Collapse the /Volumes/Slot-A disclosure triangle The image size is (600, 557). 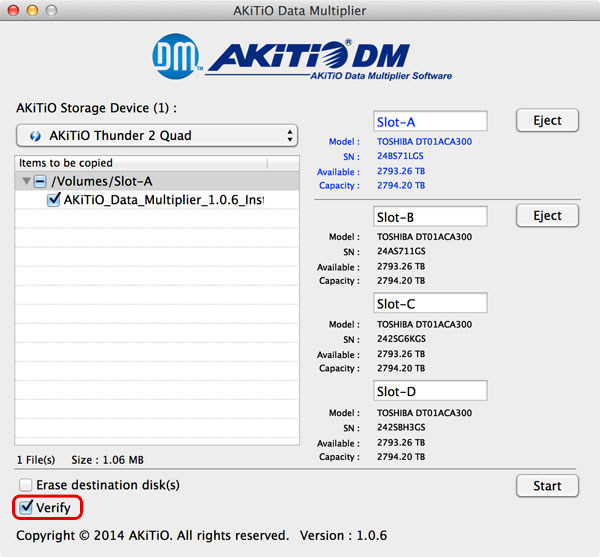[25, 181]
